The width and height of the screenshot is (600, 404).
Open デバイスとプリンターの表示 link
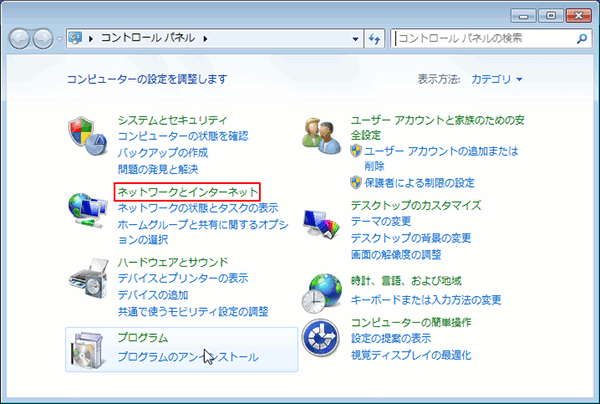tap(182, 278)
